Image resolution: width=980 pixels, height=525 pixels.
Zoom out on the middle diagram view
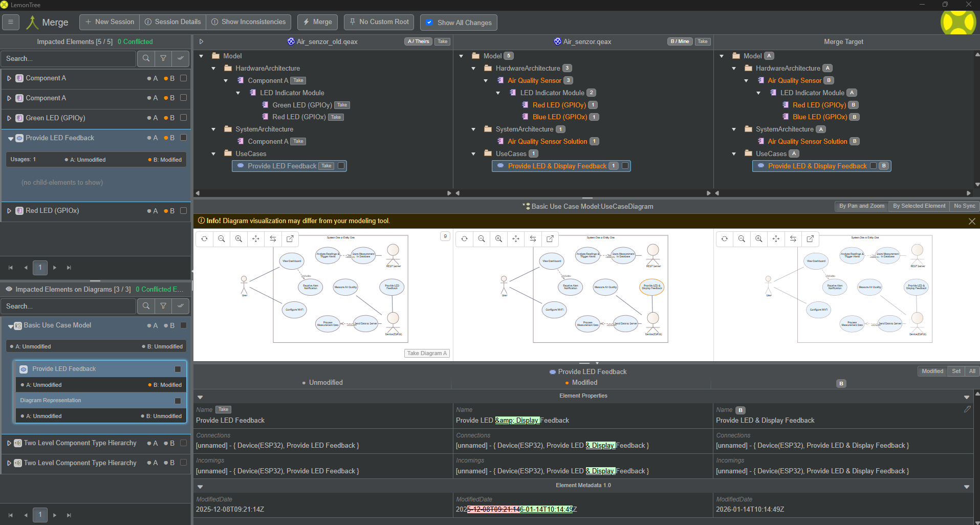pyautogui.click(x=482, y=239)
